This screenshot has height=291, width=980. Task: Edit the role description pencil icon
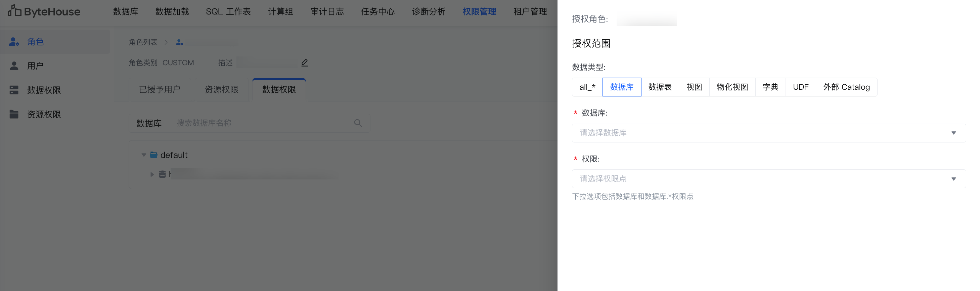[305, 63]
